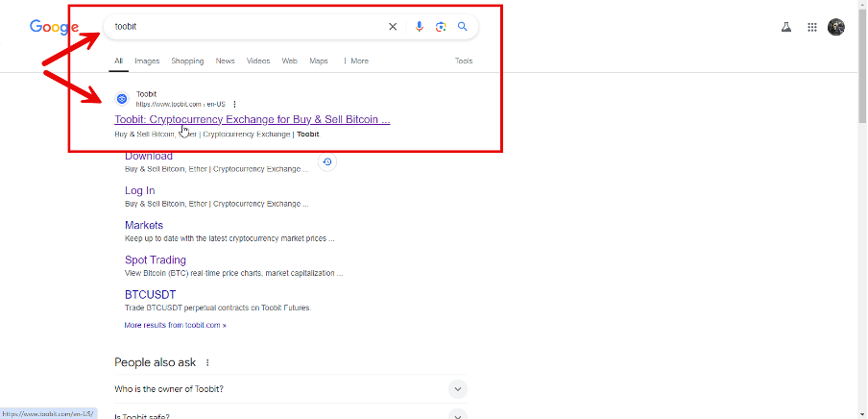
Task: Open the BTCUSDT sitelink
Action: pos(150,294)
